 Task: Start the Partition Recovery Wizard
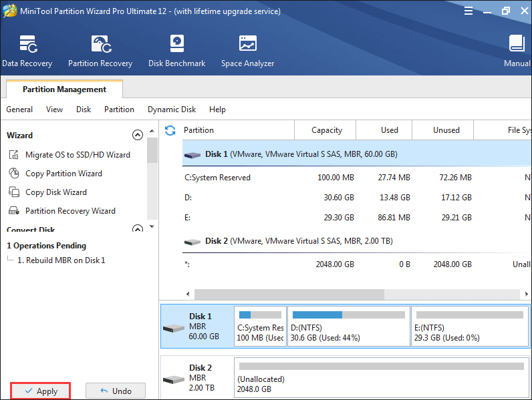(x=70, y=211)
